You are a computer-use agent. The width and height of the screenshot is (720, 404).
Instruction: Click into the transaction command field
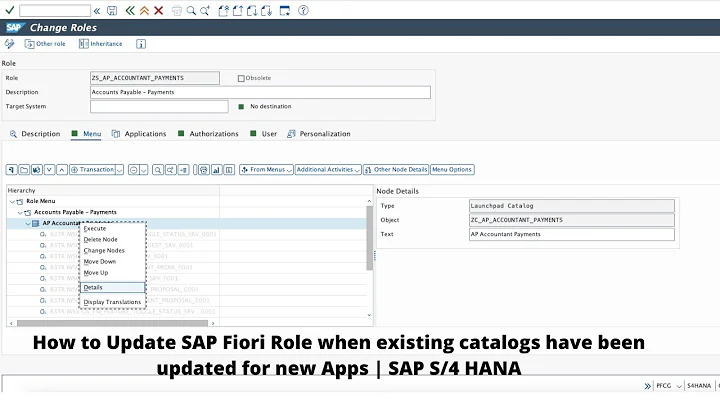[55, 11]
